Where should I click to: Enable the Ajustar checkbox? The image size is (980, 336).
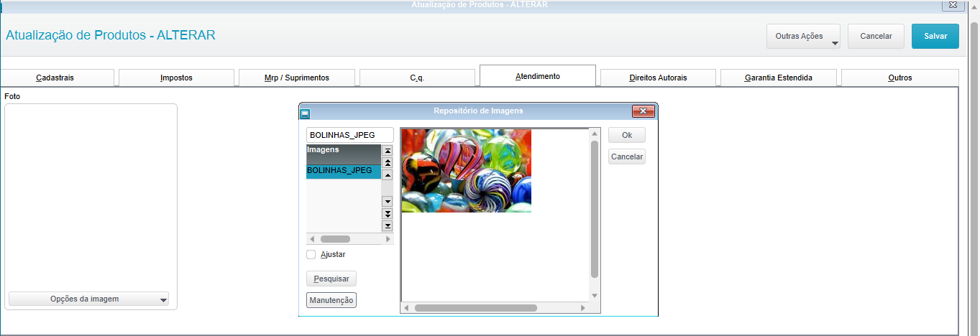click(311, 254)
